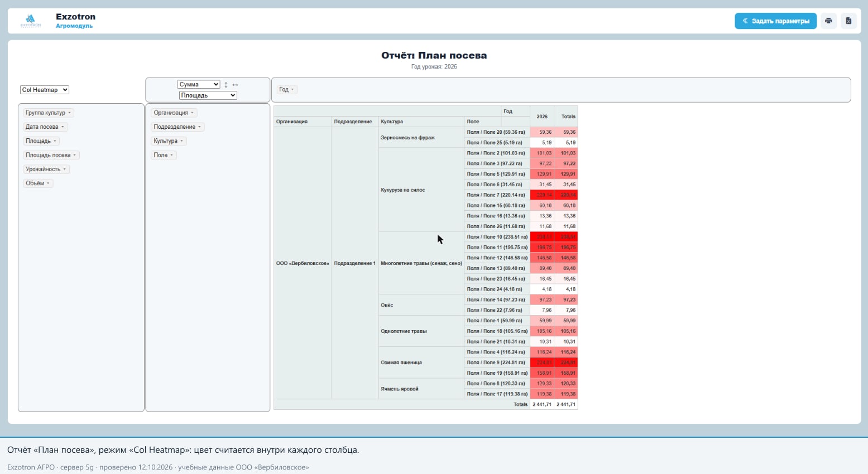Select the Урожайность field chip

pyautogui.click(x=46, y=169)
